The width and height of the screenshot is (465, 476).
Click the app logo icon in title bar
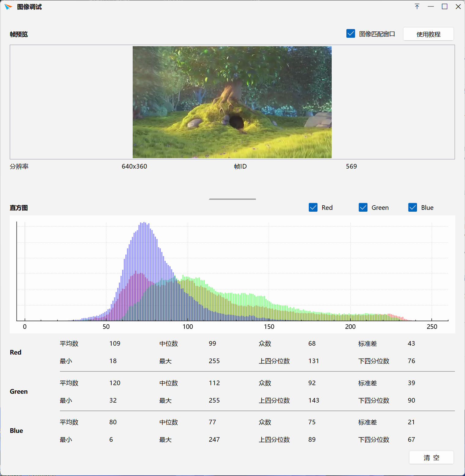pos(8,7)
